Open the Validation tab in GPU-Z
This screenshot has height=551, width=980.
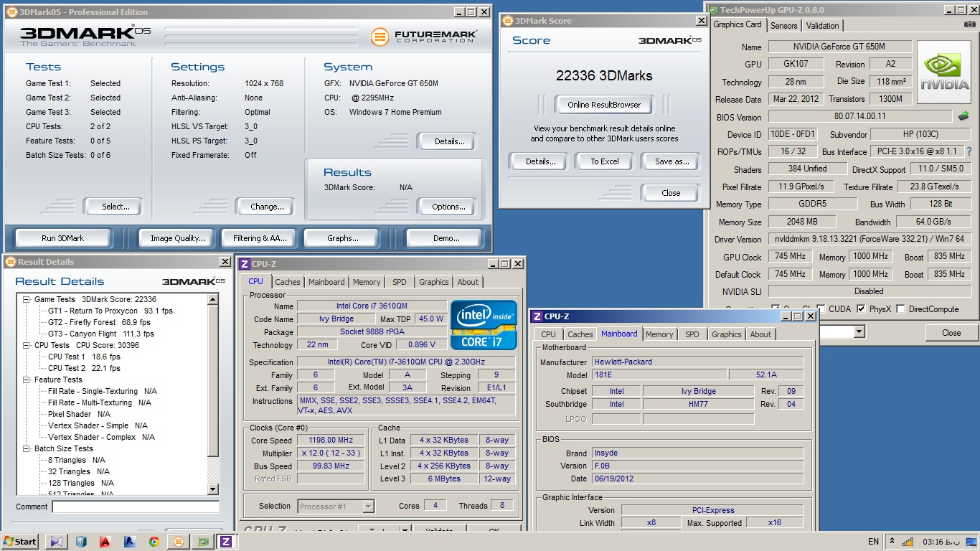point(823,25)
